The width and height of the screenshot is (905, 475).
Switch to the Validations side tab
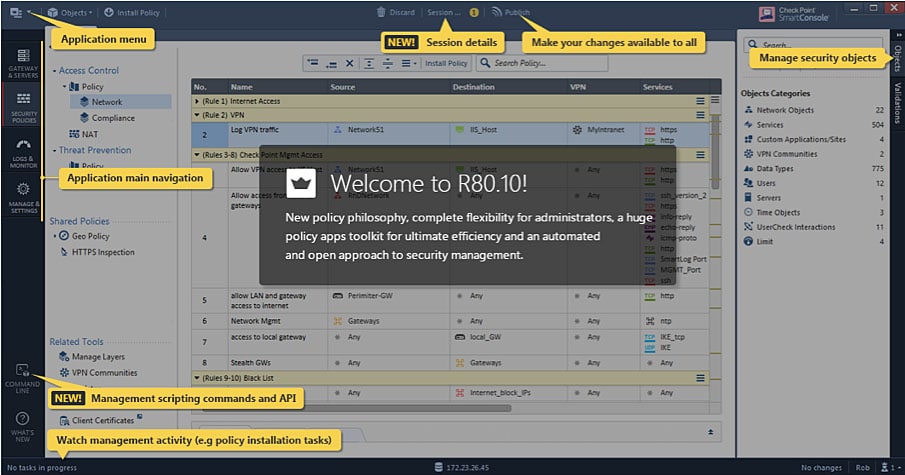pyautogui.click(x=897, y=103)
